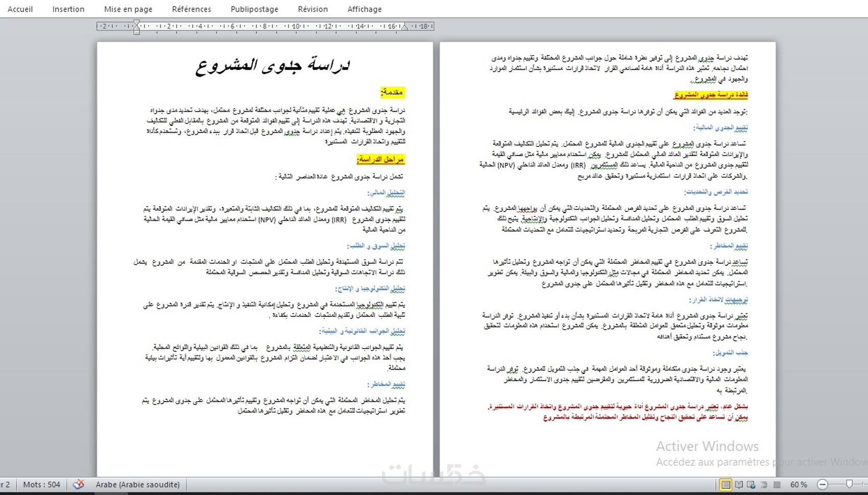Click the blue heading توجيهات لاتخاذ القرار
Image resolution: width=868 pixels, height=495 pixels.
(x=718, y=300)
